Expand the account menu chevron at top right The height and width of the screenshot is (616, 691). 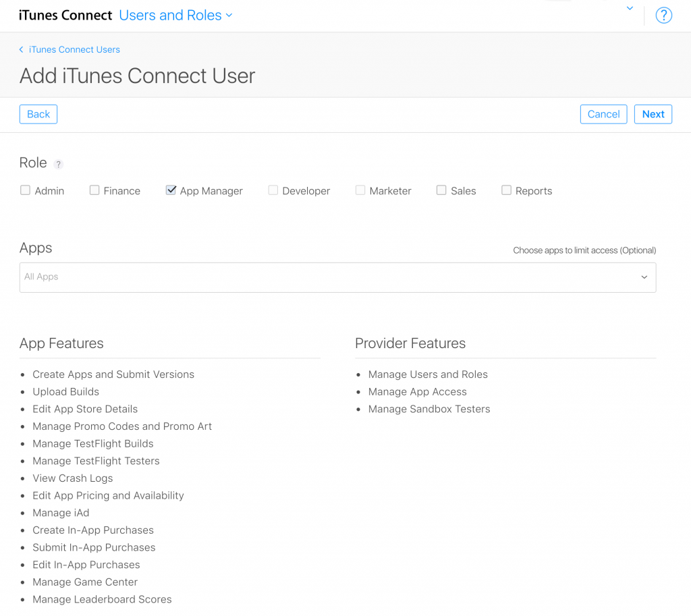pos(630,8)
